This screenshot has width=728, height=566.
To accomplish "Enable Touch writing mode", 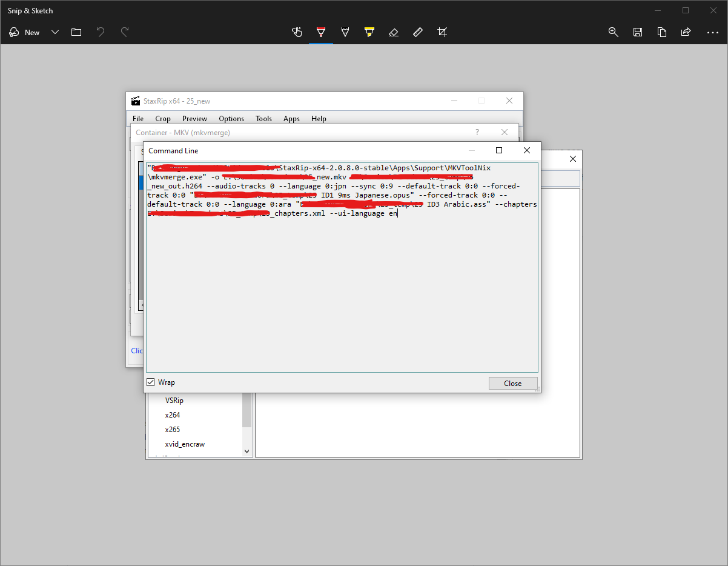I will (297, 32).
